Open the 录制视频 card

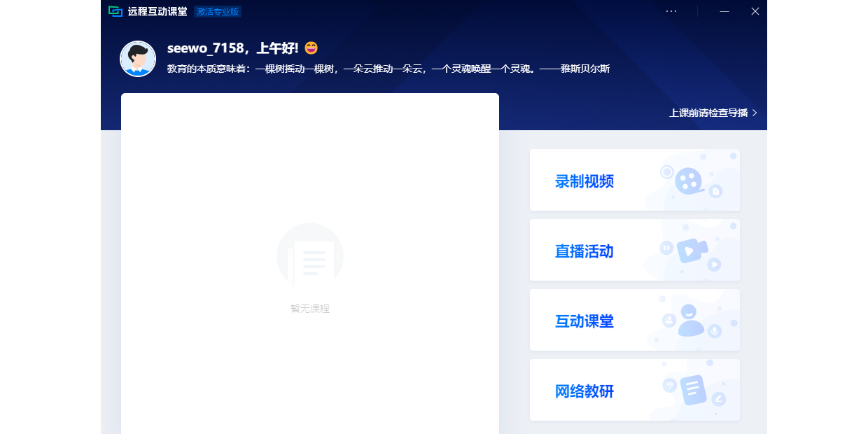(x=584, y=181)
